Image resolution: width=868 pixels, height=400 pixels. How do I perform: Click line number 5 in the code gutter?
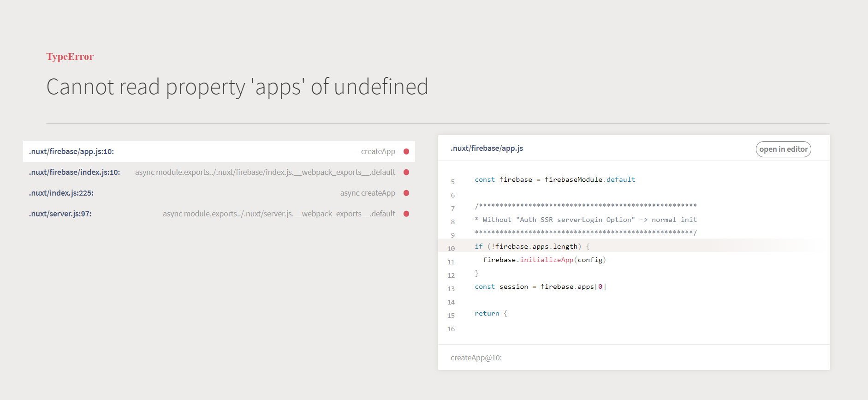pyautogui.click(x=453, y=182)
